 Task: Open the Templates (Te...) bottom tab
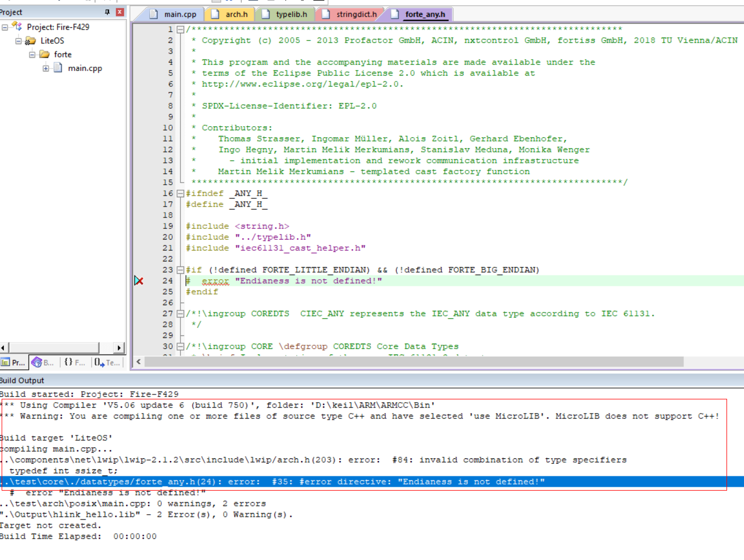point(107,362)
